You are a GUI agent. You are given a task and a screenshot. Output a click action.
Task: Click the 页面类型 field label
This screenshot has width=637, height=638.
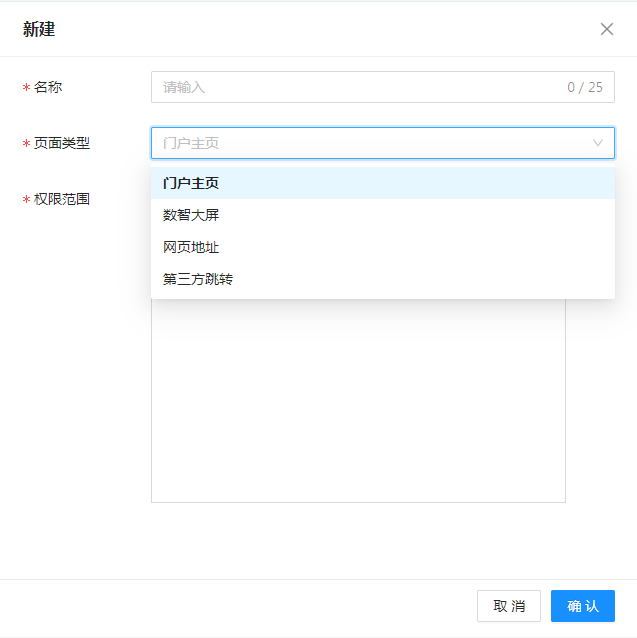click(x=62, y=143)
